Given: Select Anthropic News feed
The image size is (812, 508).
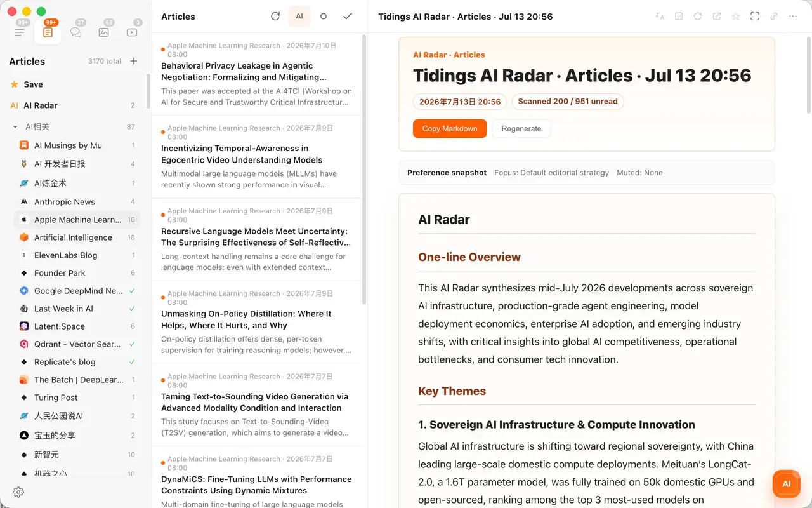Looking at the screenshot, I should [x=77, y=202].
